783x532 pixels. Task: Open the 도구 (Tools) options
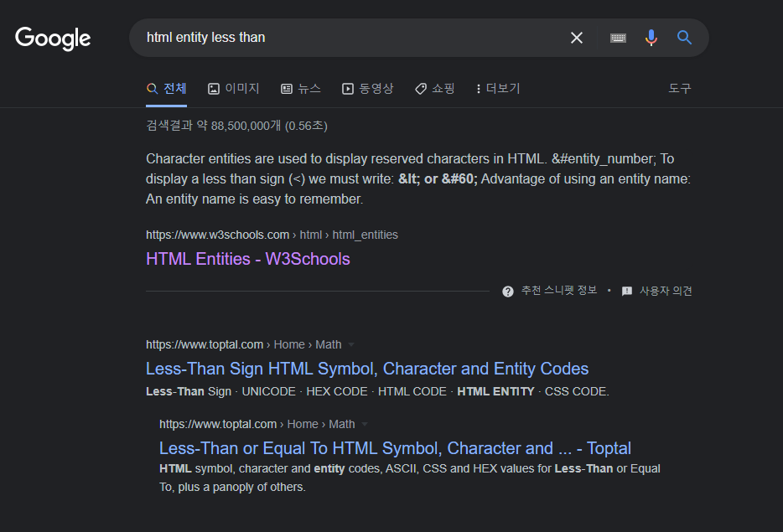[x=680, y=89]
